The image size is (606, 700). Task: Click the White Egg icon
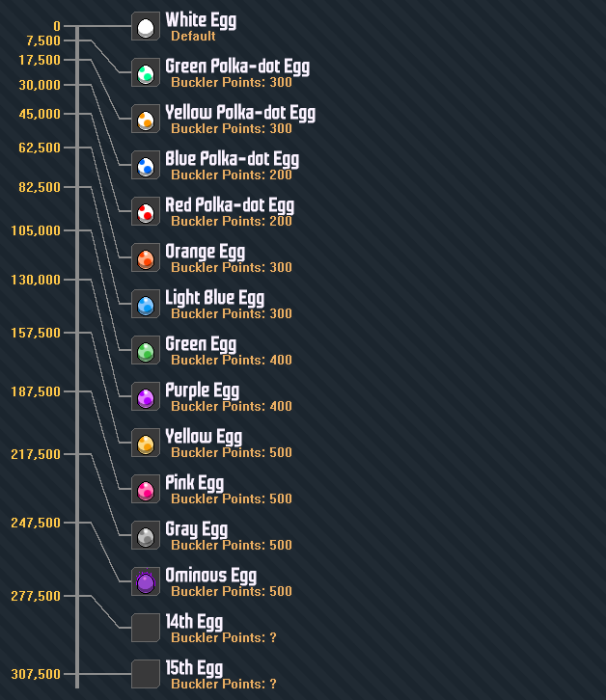coord(146,27)
